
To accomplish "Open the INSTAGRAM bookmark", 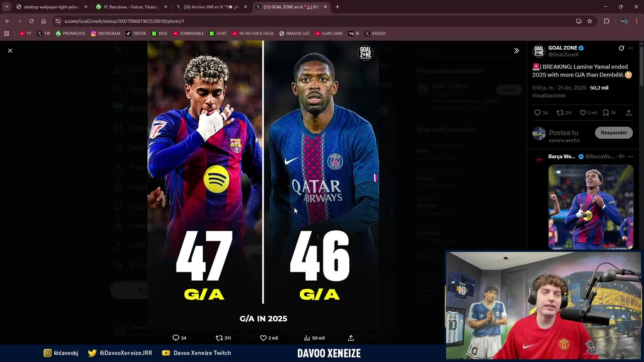I will (x=106, y=34).
